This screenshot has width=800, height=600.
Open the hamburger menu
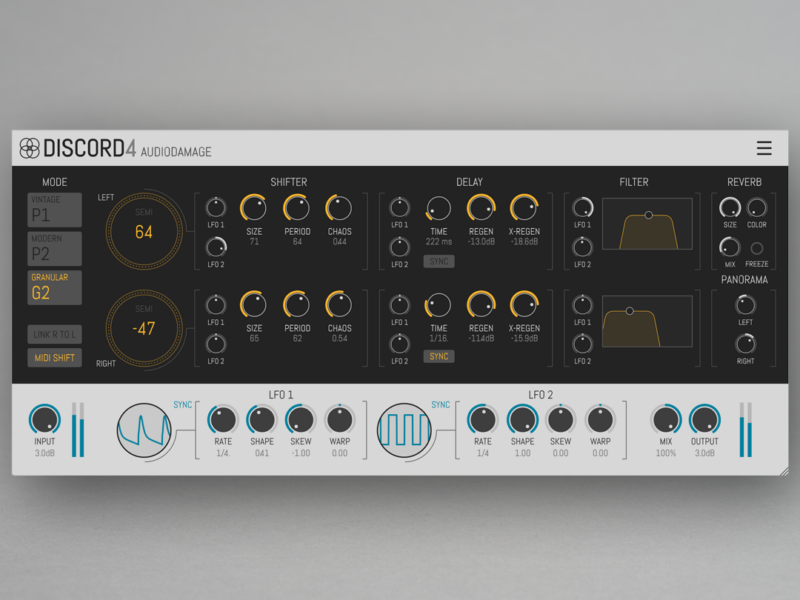click(x=764, y=148)
